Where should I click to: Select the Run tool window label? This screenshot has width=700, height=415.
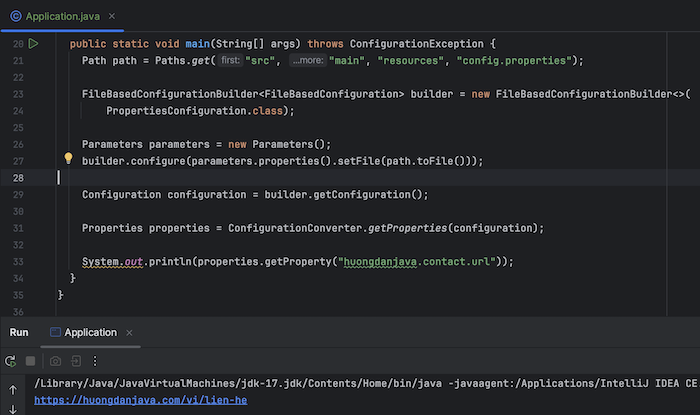click(19, 332)
